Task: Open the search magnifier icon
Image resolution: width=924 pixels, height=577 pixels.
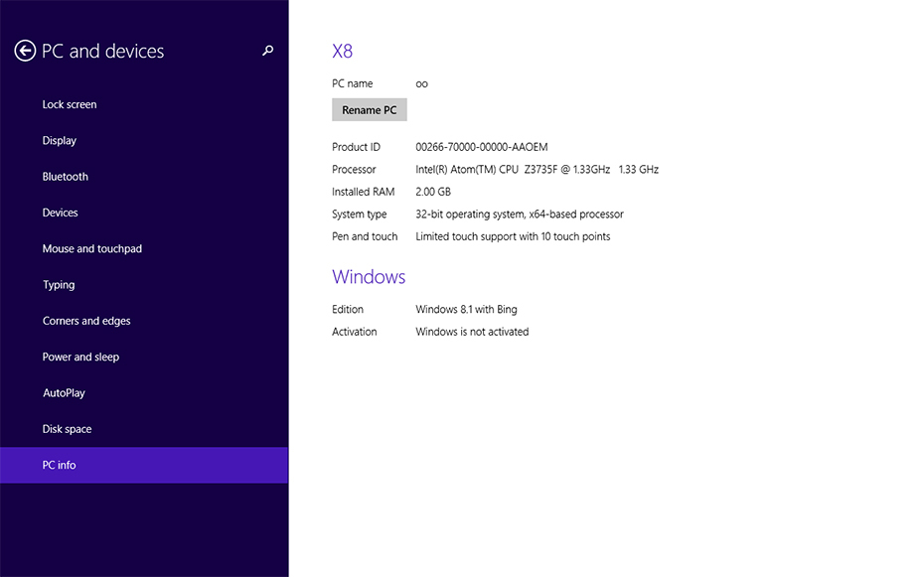Action: [267, 51]
